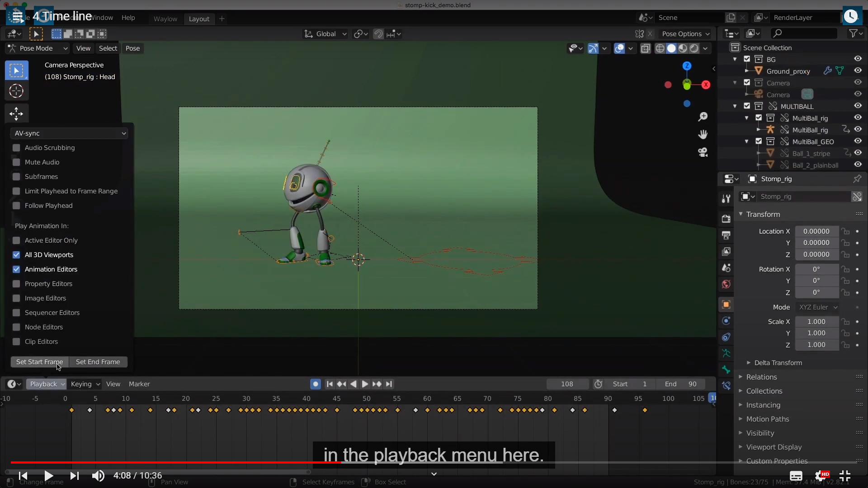868x488 pixels.
Task: Click the zoom viewport magnifier icon
Action: click(x=703, y=117)
